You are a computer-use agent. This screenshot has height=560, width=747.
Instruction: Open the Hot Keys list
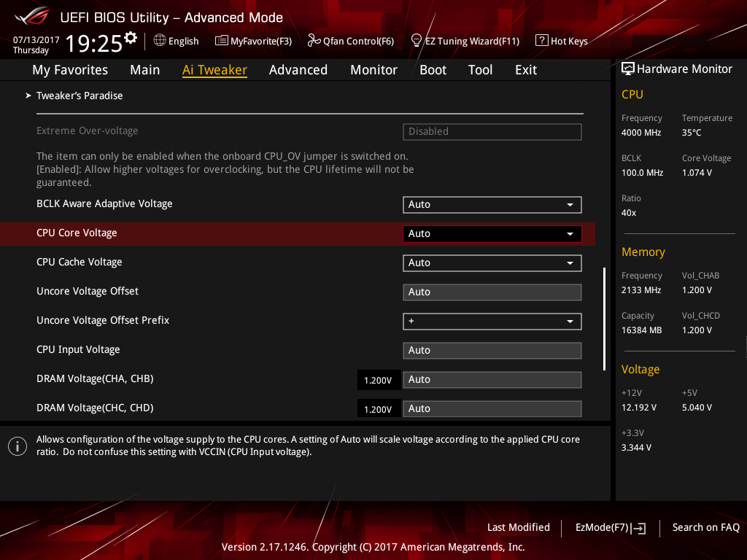(x=562, y=41)
